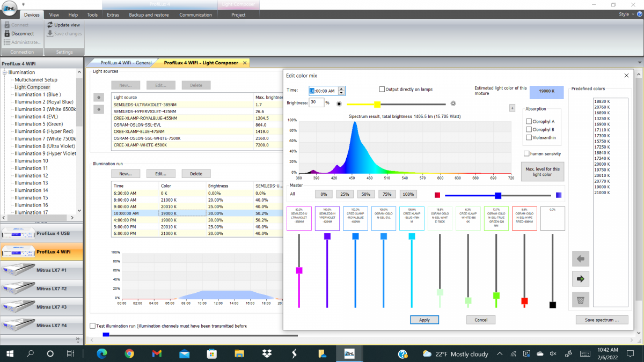Viewport: 644px width, 362px height.
Task: Click Delete button under Light sources
Action: tap(196, 85)
